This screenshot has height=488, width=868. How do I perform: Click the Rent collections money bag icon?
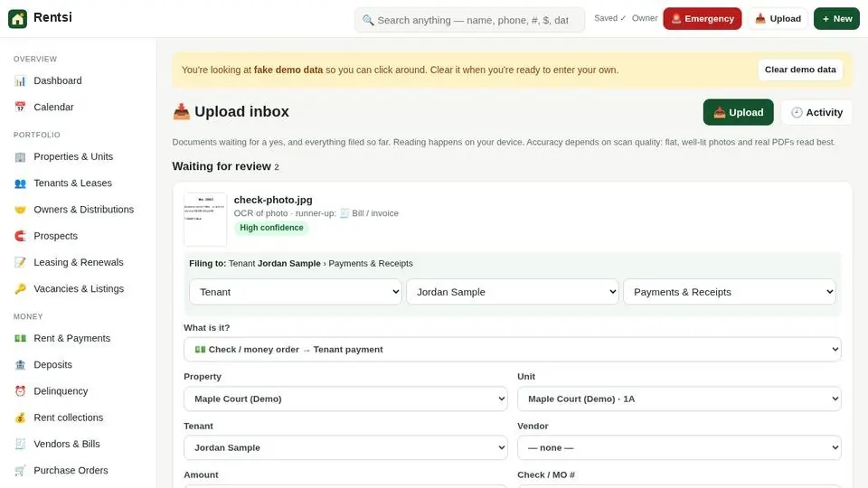tap(20, 418)
